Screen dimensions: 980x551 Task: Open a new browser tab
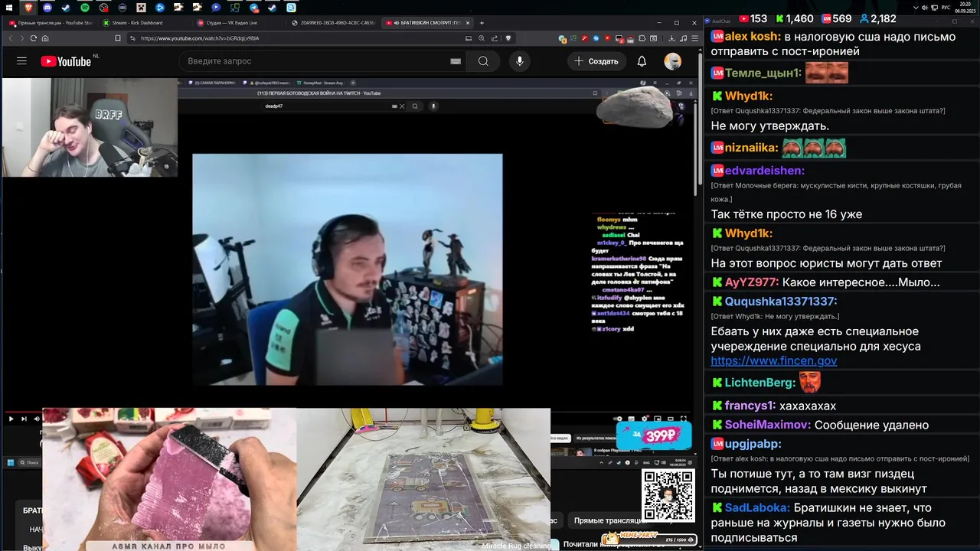(x=481, y=23)
